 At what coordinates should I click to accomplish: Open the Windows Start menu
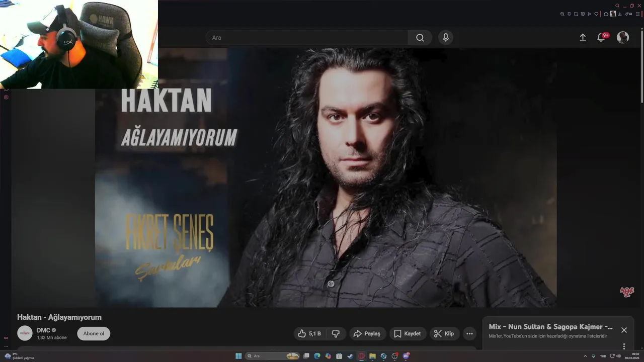[x=238, y=356]
